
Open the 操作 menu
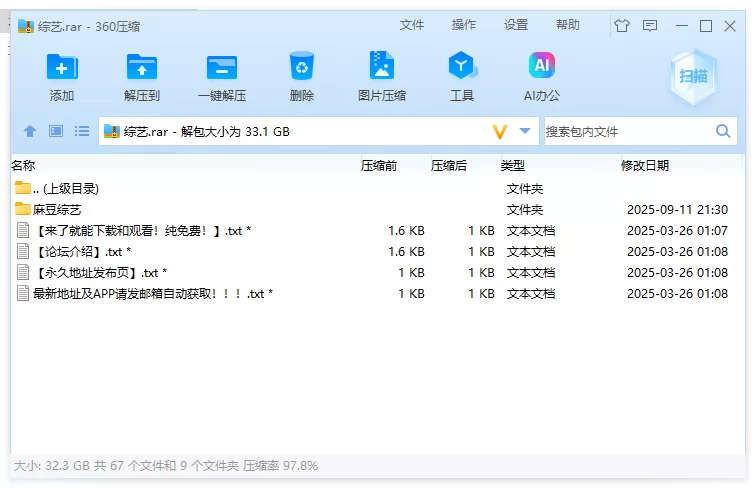[x=464, y=25]
